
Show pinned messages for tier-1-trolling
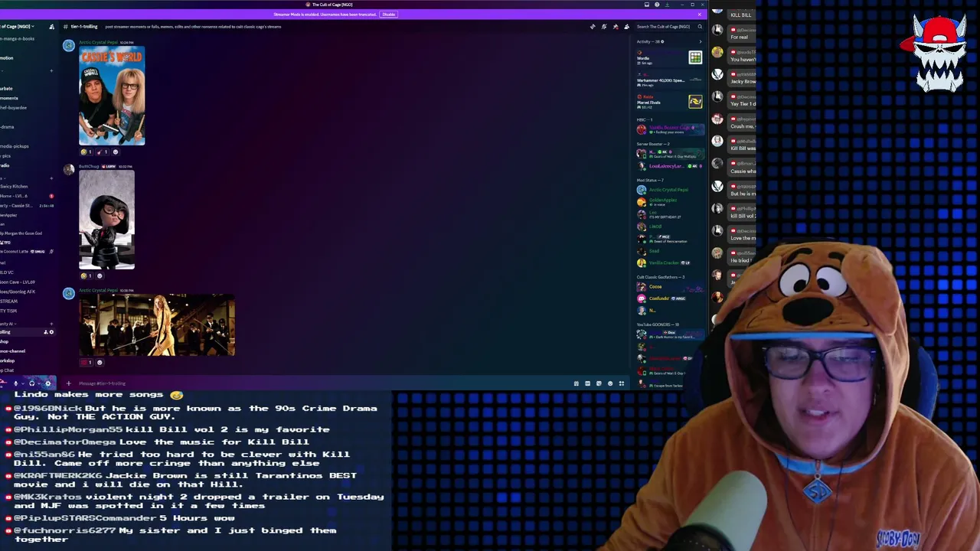coord(616,27)
